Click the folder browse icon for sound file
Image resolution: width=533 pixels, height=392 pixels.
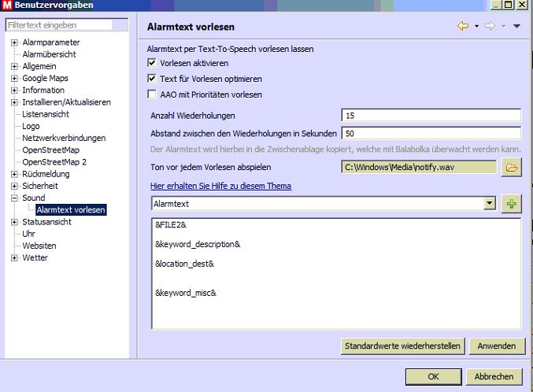tap(512, 167)
